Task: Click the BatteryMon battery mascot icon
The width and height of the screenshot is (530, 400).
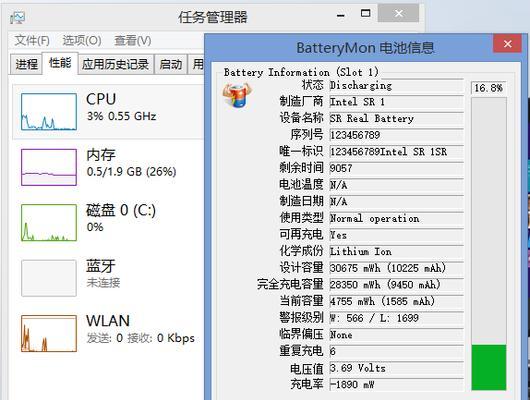Action: click(x=237, y=95)
